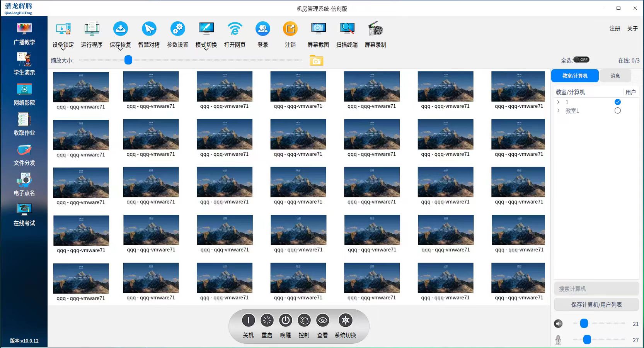Screen dimensions: 644x348
Task: Expand the 教室1 tree node
Action: tap(558, 111)
